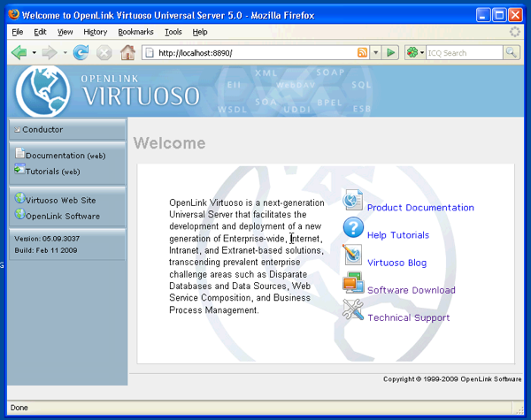Viewport: 531px width, 420px height.
Task: Open the Product Documentation link
Action: (x=420, y=208)
